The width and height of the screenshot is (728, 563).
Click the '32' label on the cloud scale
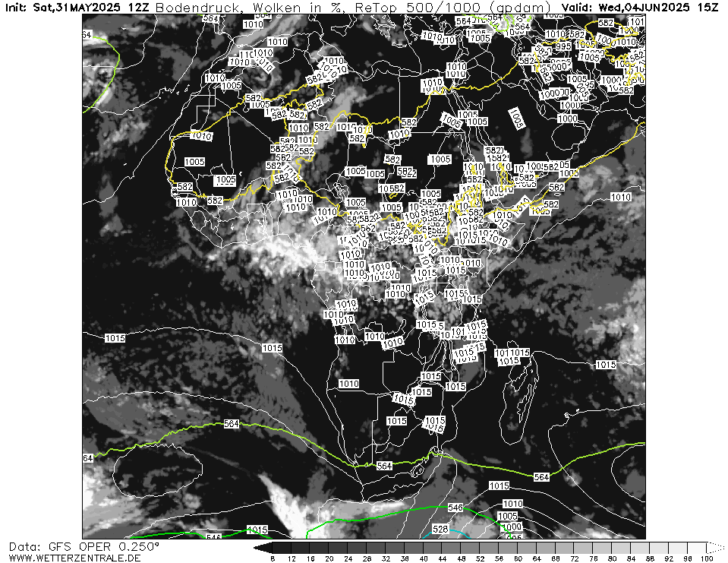point(386,558)
